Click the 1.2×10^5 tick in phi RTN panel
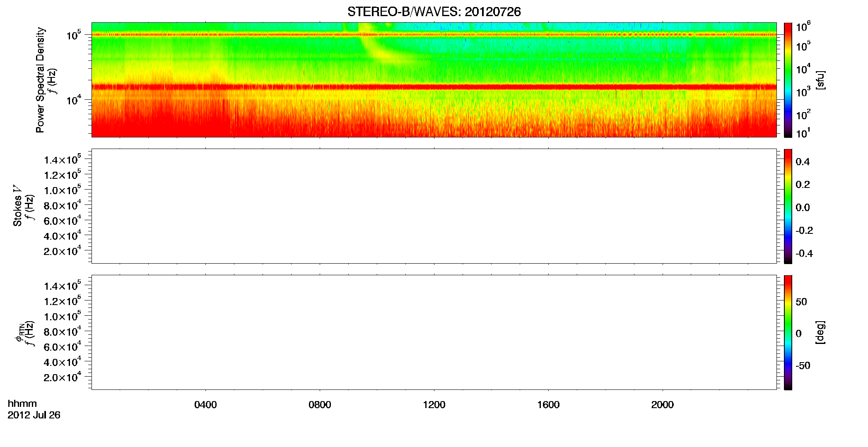Screen dimensions: 868x447 point(62,301)
